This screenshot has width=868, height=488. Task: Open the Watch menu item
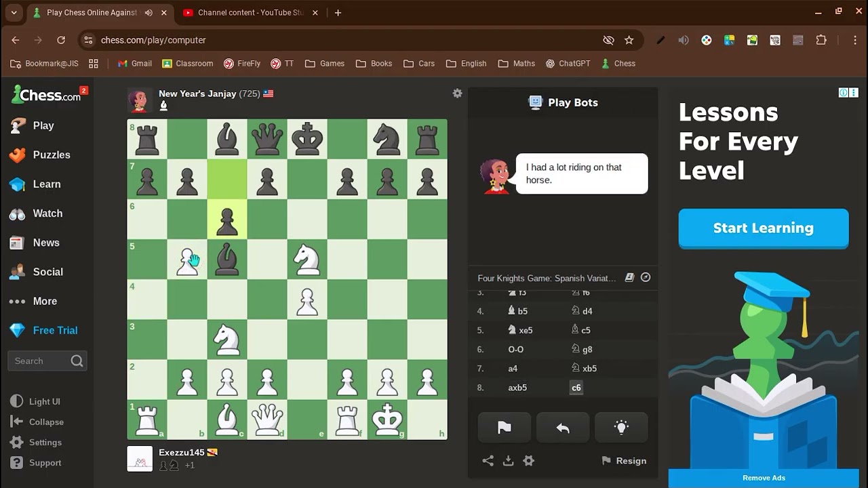point(37,213)
